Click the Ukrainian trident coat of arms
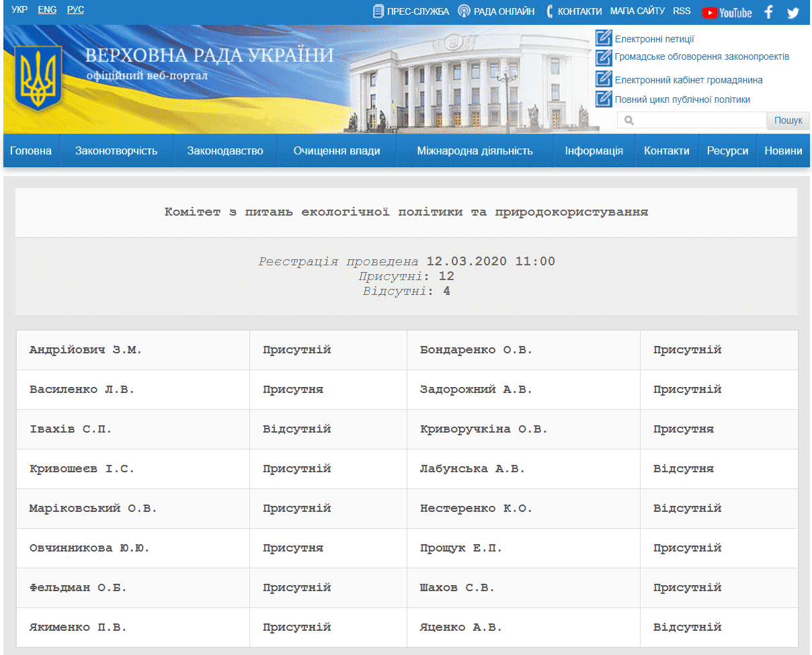This screenshot has height=655, width=812. point(38,77)
